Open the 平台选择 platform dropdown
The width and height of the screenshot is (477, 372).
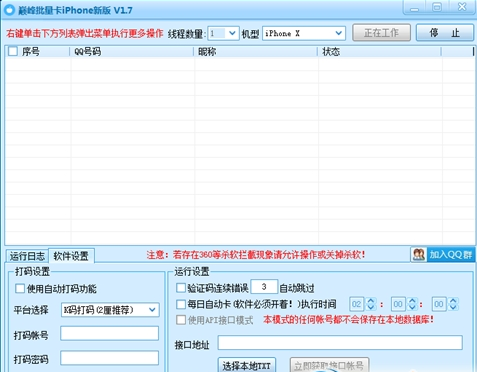pyautogui.click(x=110, y=310)
